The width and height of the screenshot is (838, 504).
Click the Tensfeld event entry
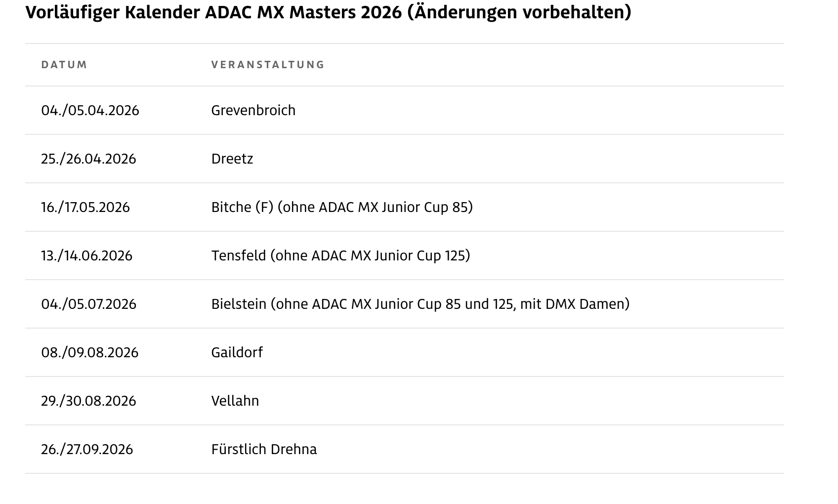(x=239, y=255)
